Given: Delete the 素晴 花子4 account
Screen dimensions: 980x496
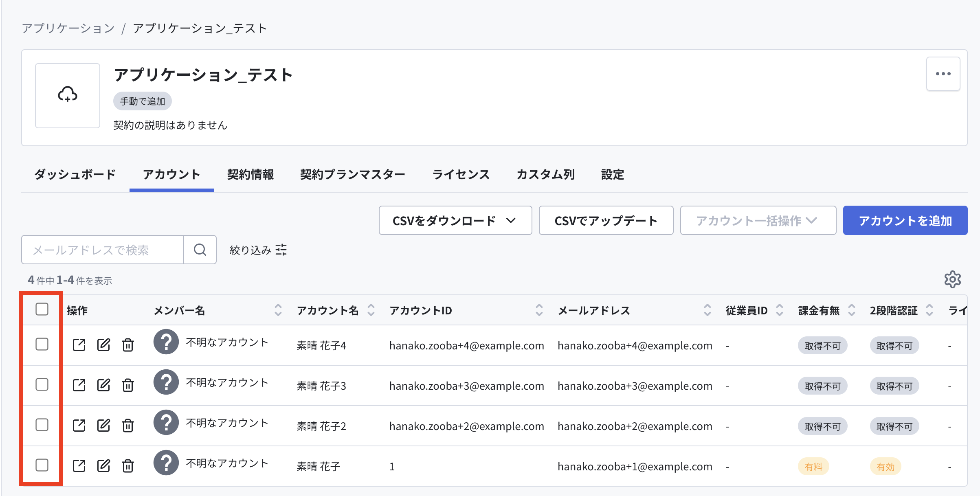Looking at the screenshot, I should (128, 345).
